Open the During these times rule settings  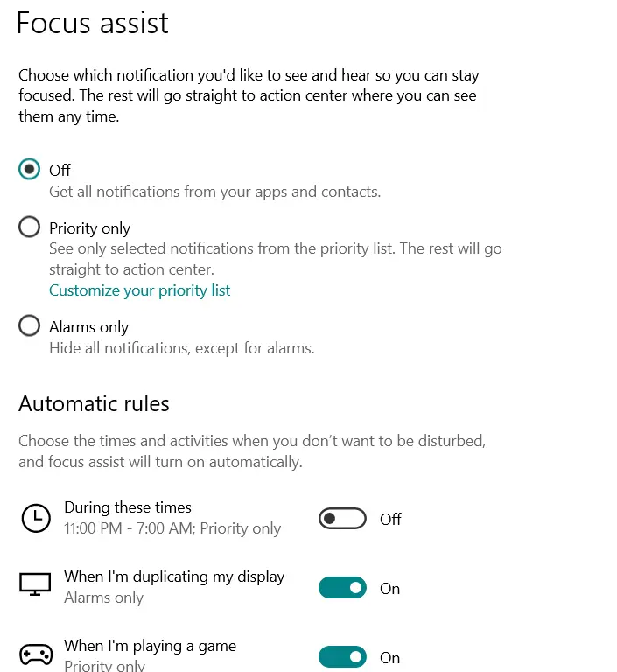pos(128,507)
